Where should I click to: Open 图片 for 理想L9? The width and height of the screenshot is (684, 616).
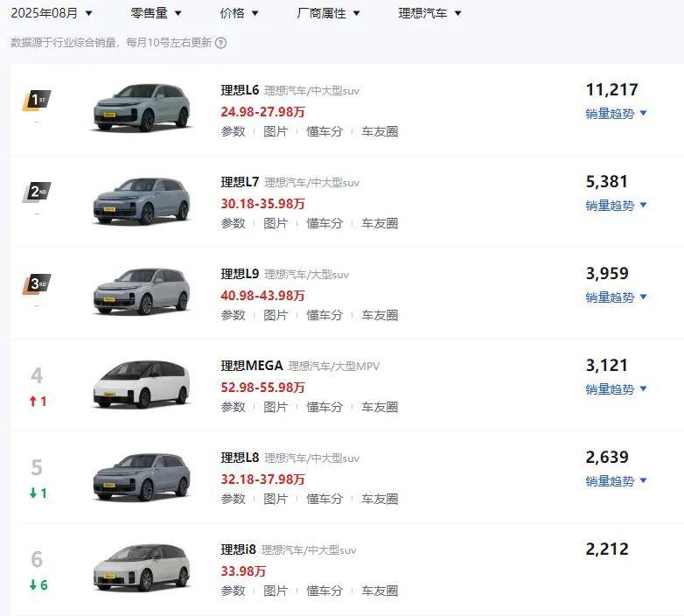click(x=276, y=315)
